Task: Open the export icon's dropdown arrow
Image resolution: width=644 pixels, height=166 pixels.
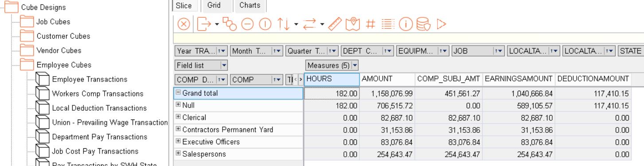Action: 217,24
